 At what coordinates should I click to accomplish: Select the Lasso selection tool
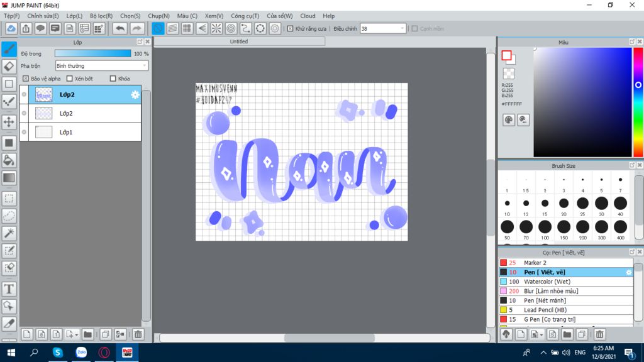9,216
